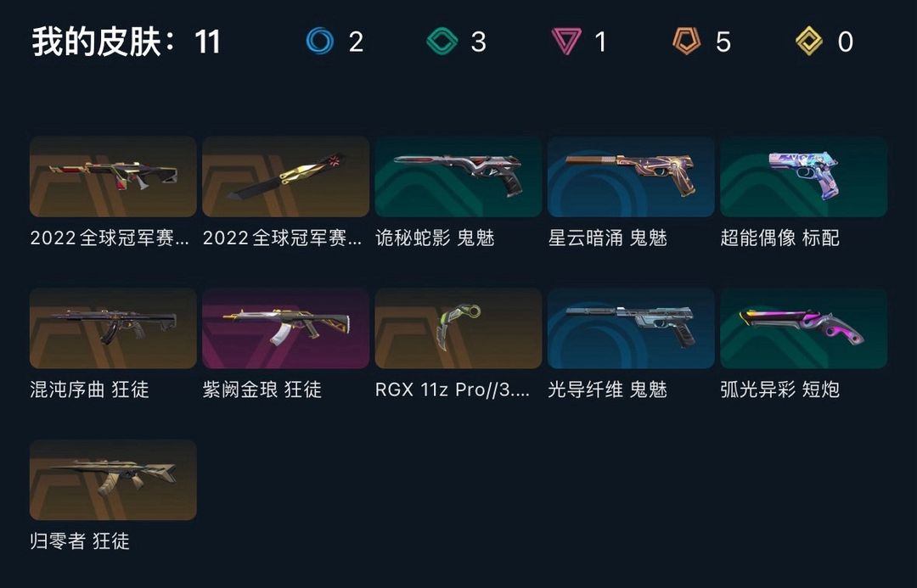The height and width of the screenshot is (588, 917).
Task: Click the 归零者 狂徒 name label
Action: [80, 540]
